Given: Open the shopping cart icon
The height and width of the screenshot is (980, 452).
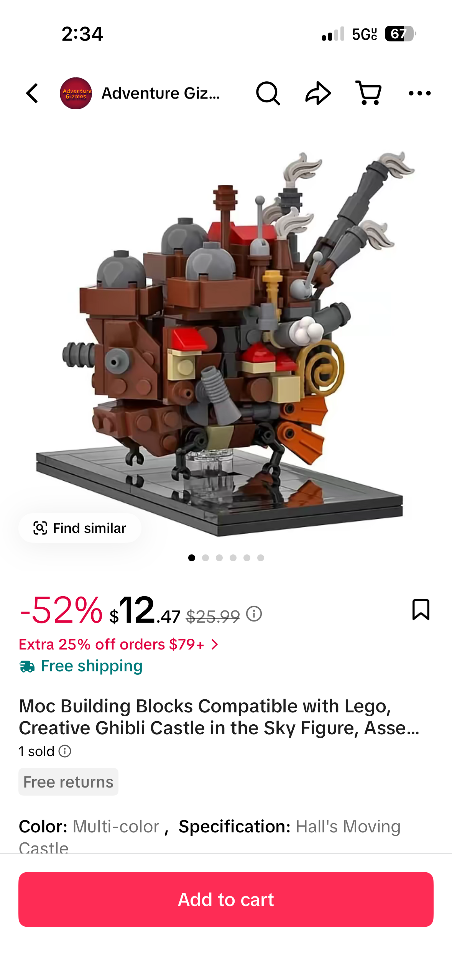Looking at the screenshot, I should [x=368, y=93].
